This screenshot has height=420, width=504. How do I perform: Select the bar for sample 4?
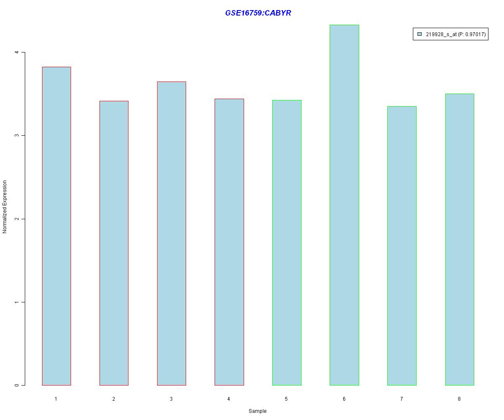[x=229, y=242]
